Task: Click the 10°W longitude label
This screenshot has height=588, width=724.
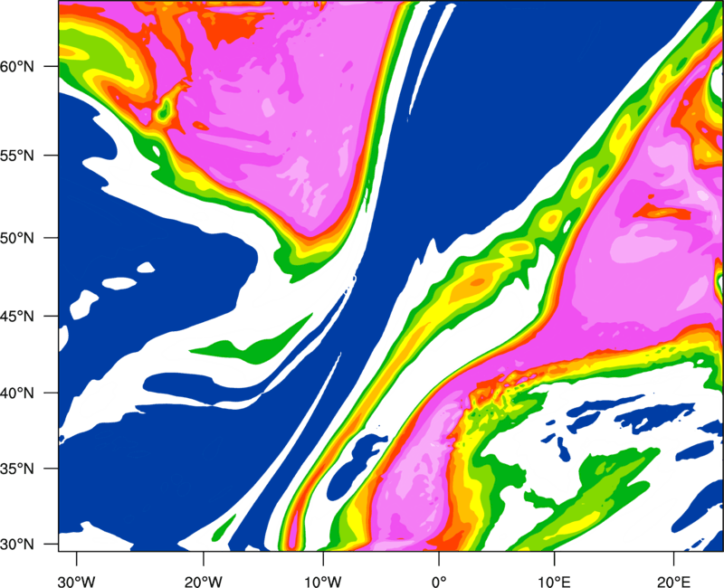Action: [x=323, y=582]
